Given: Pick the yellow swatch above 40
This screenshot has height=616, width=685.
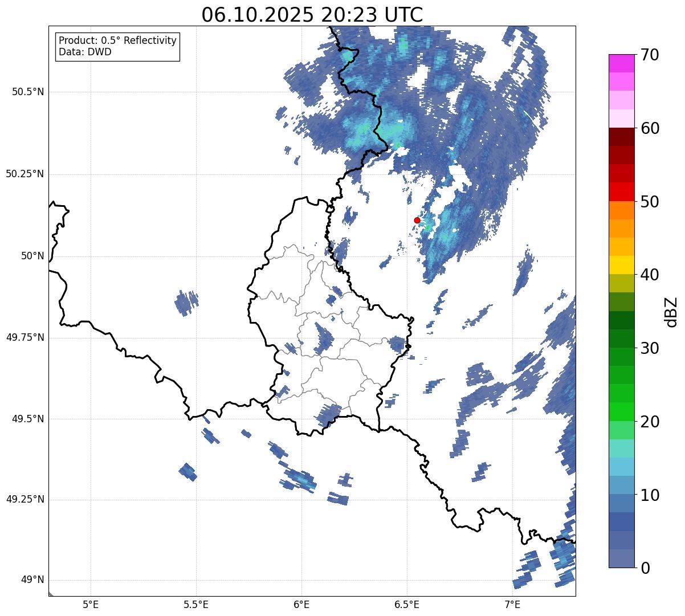Looking at the screenshot, I should (621, 265).
